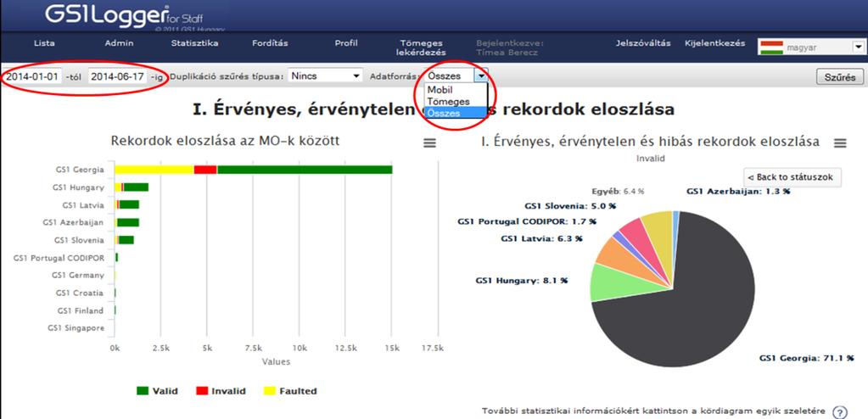
Task: Open the Adatforrás dropdown arrow
Action: click(x=482, y=76)
